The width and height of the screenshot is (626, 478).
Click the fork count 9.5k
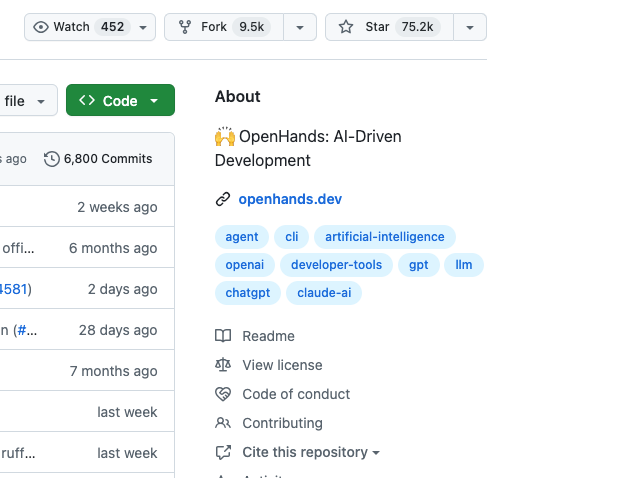(252, 27)
